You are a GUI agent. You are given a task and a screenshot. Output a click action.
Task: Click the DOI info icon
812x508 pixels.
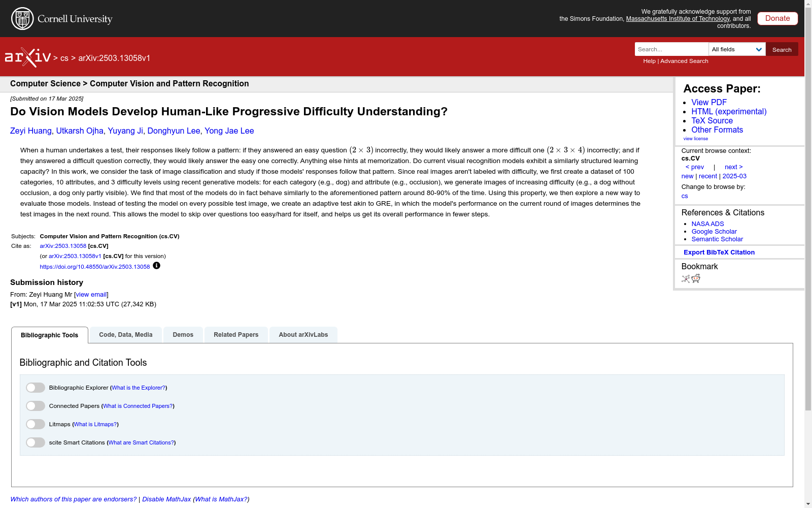click(x=156, y=266)
